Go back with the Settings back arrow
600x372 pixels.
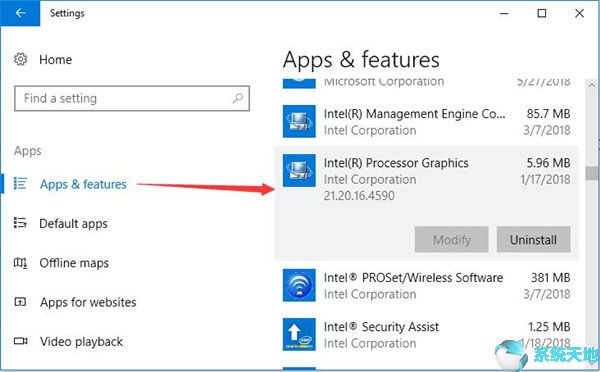coord(20,13)
